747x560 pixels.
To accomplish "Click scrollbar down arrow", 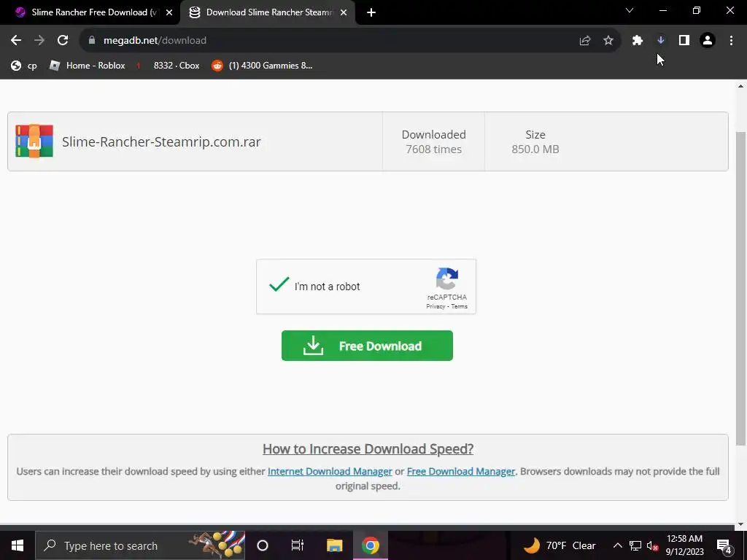I will tap(740, 525).
